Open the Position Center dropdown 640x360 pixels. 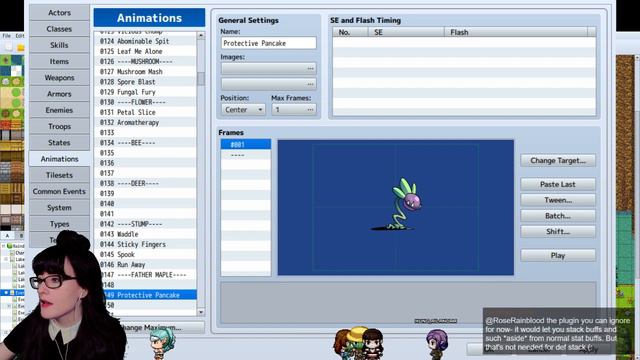[243, 110]
